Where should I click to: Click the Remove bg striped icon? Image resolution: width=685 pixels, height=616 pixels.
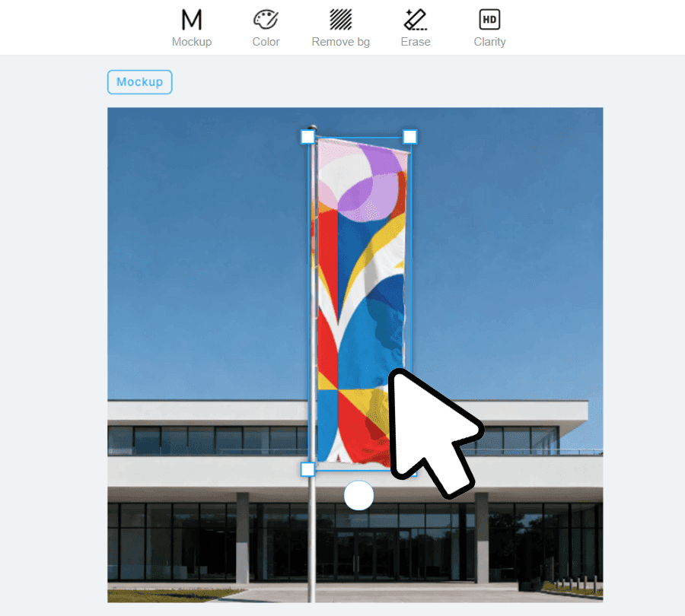coord(340,20)
